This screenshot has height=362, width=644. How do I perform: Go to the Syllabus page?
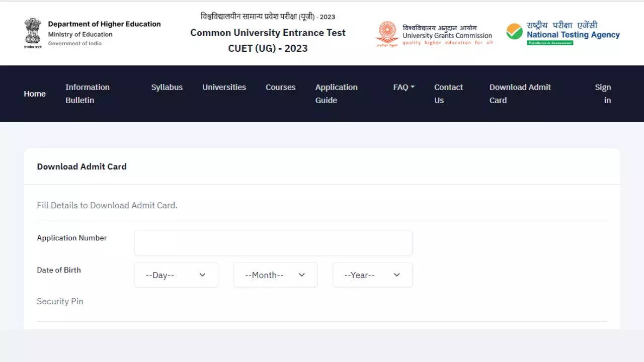167,87
